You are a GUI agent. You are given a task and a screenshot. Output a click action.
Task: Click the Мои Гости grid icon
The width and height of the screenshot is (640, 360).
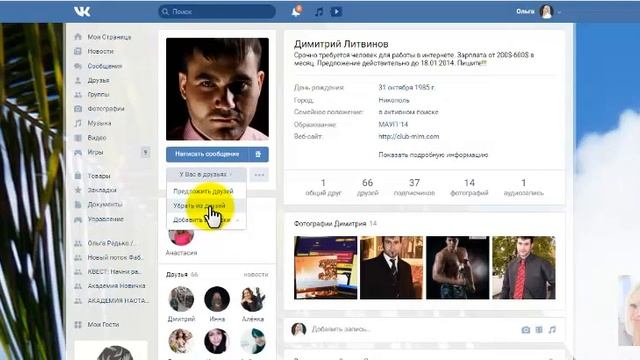coord(78,324)
